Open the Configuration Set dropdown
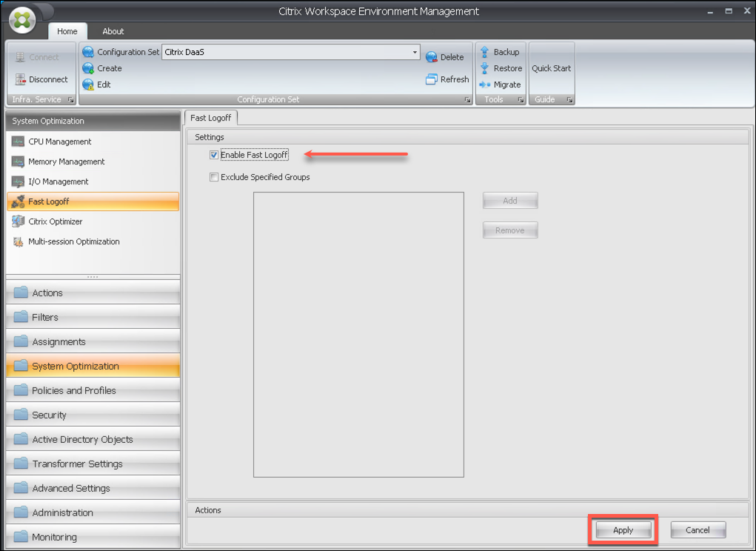The image size is (756, 551). (x=415, y=53)
